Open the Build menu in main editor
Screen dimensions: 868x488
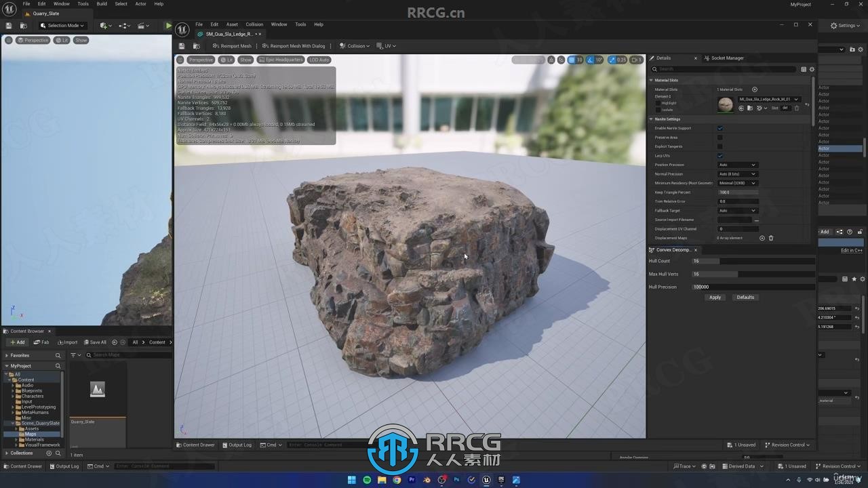click(x=102, y=3)
